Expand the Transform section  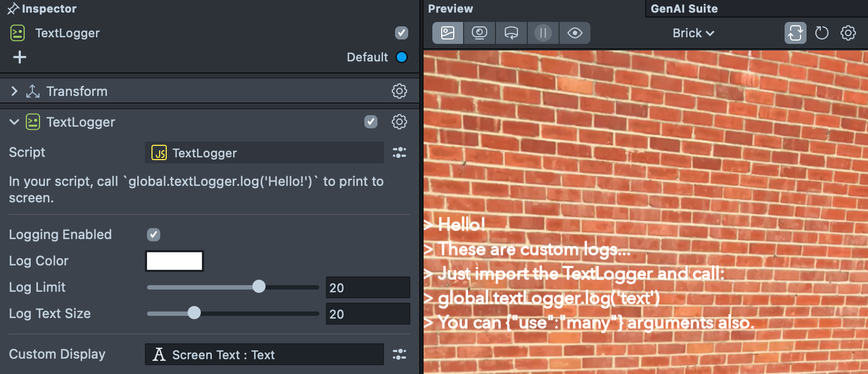point(14,91)
